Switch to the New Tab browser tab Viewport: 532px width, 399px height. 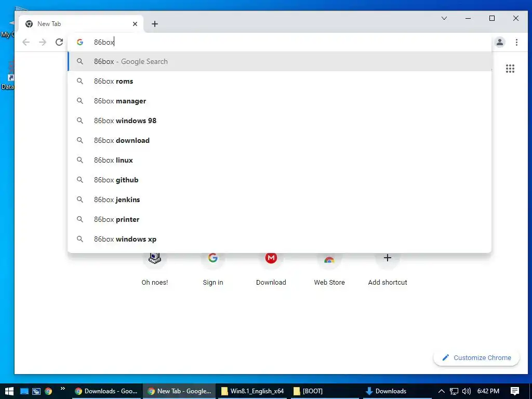[81, 24]
